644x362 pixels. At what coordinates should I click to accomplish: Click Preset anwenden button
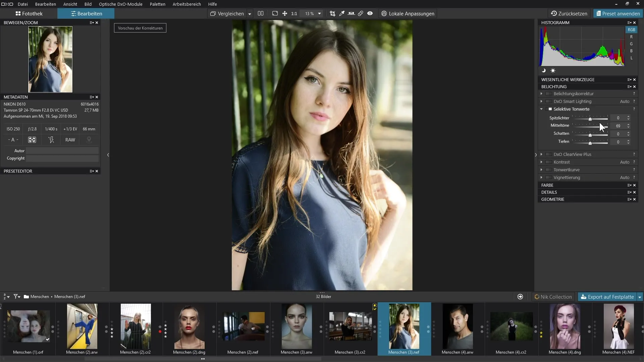pyautogui.click(x=618, y=14)
